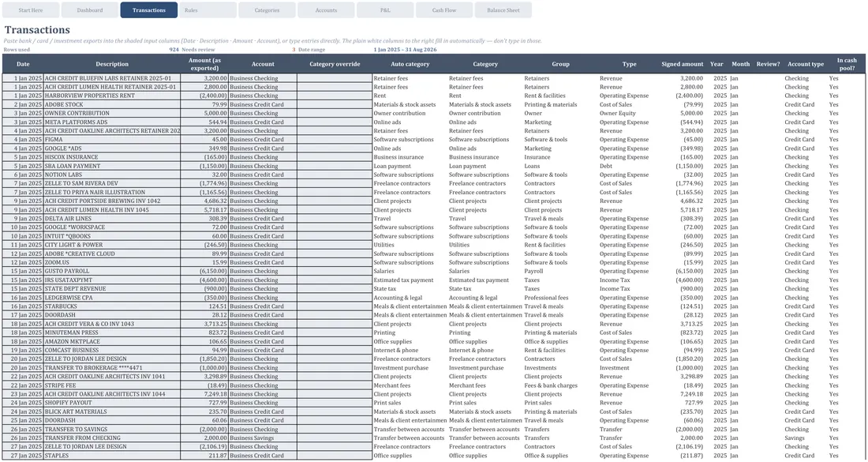Select the SBA LOAN PAYMENT description
This screenshot has width=868, height=462.
[x=112, y=166]
